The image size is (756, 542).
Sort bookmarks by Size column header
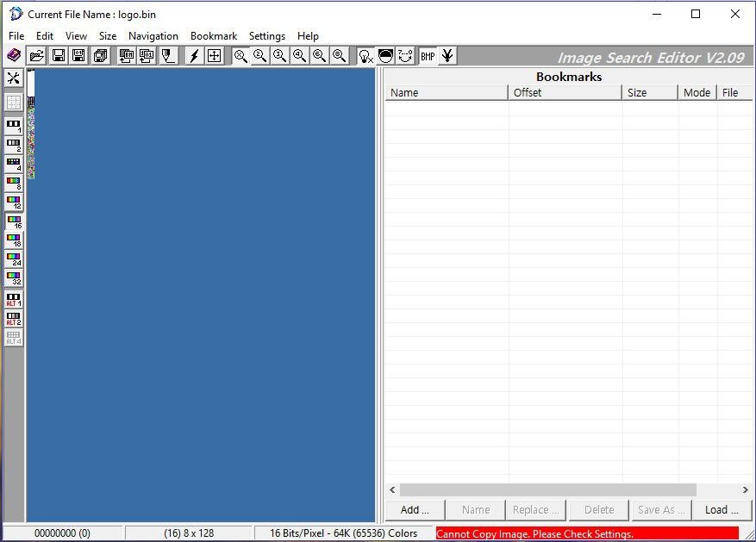[x=650, y=92]
